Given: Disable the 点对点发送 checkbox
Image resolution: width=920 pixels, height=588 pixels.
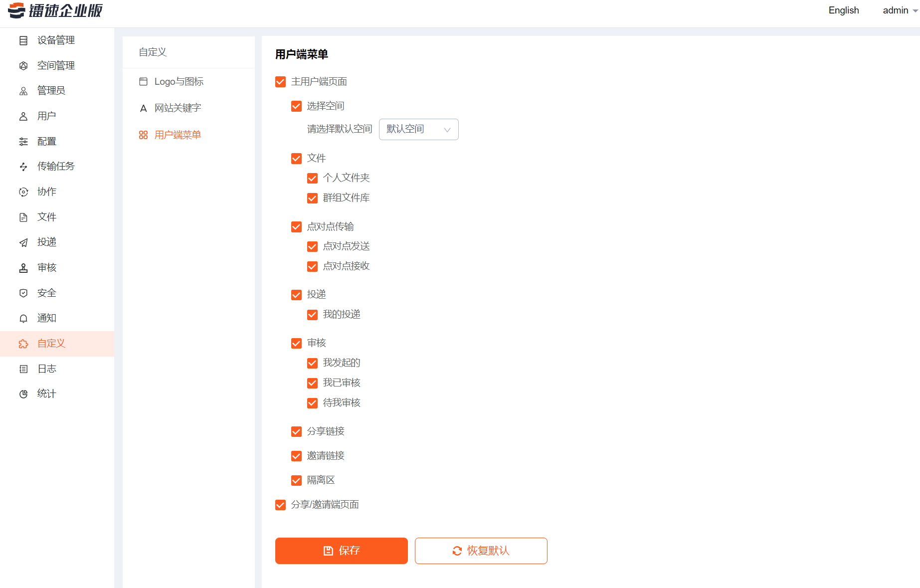Looking at the screenshot, I should click(x=312, y=246).
